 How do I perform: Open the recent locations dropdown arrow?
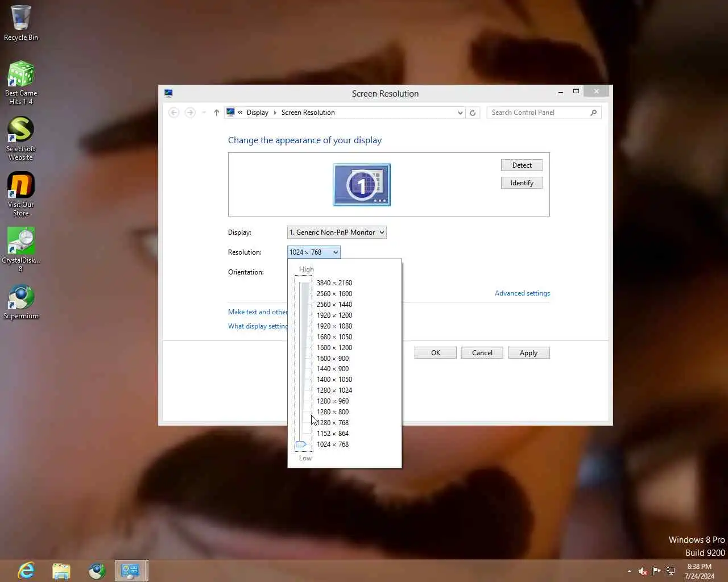point(204,113)
